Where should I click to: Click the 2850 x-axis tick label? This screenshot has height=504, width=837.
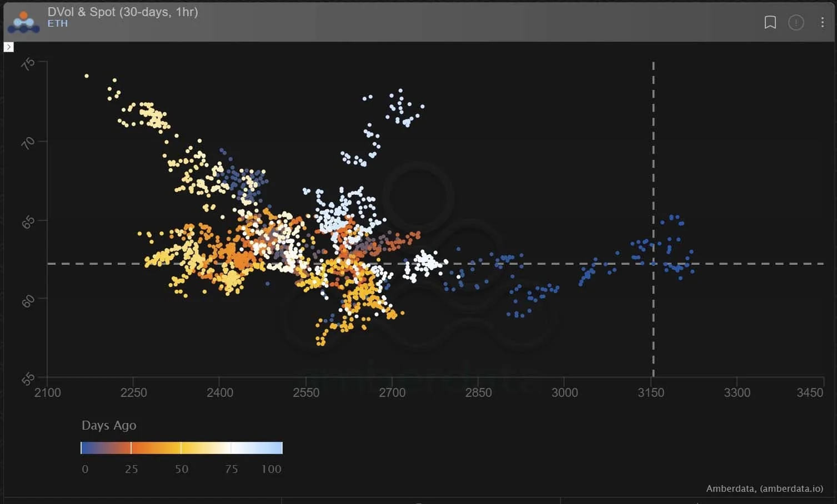click(478, 392)
